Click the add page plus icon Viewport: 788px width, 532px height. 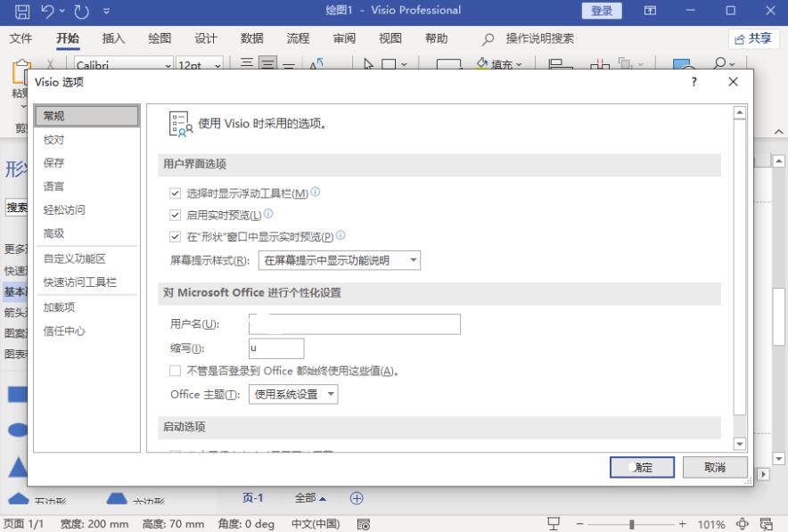pos(357,498)
